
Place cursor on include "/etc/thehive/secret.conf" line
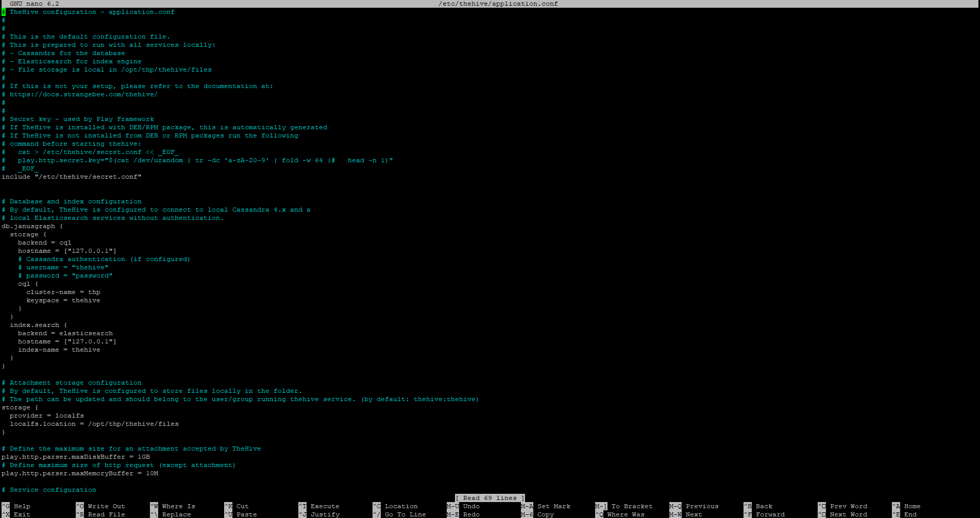[x=72, y=177]
